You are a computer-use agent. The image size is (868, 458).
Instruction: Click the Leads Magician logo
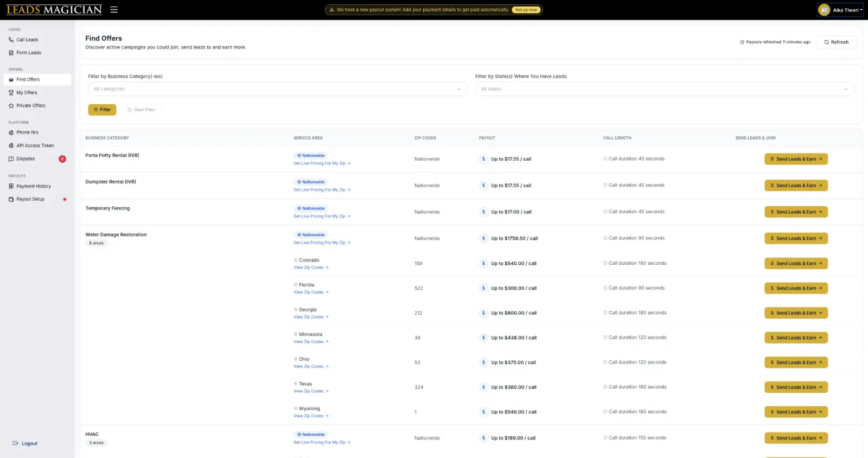pyautogui.click(x=54, y=10)
